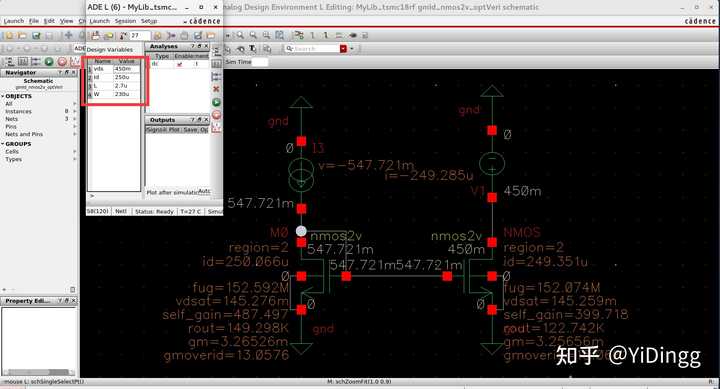720x389 pixels.
Task: Click the Analyses panel close button
Action: point(206,46)
